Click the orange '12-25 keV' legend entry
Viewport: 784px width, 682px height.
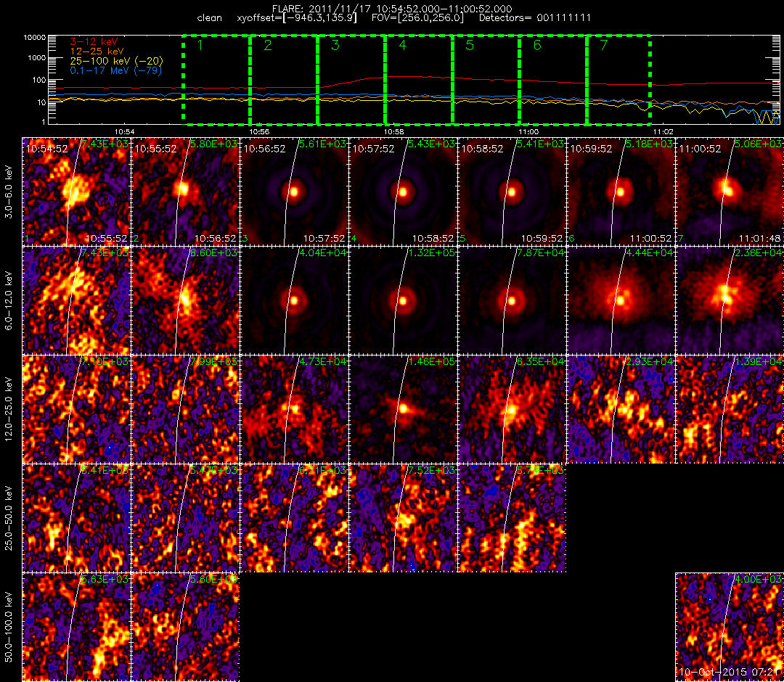[97, 51]
